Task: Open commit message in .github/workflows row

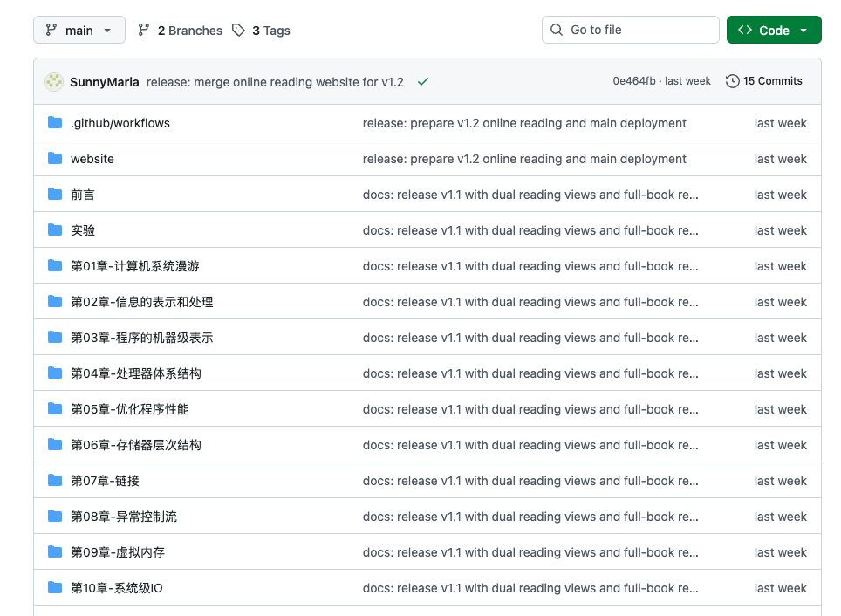Action: pos(524,123)
